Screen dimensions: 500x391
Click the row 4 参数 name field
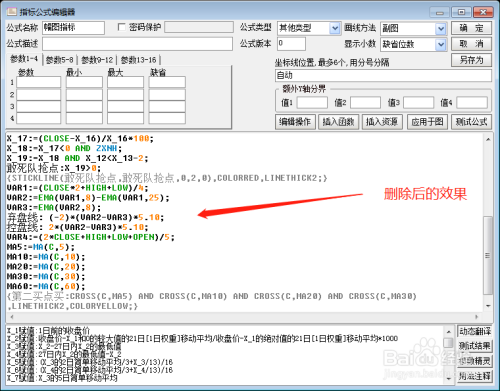(x=39, y=118)
